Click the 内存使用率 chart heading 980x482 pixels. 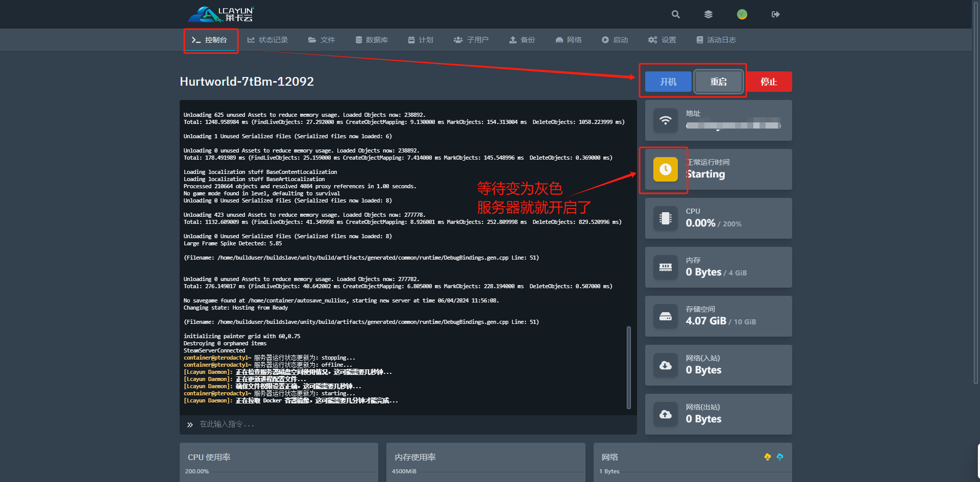tap(415, 457)
